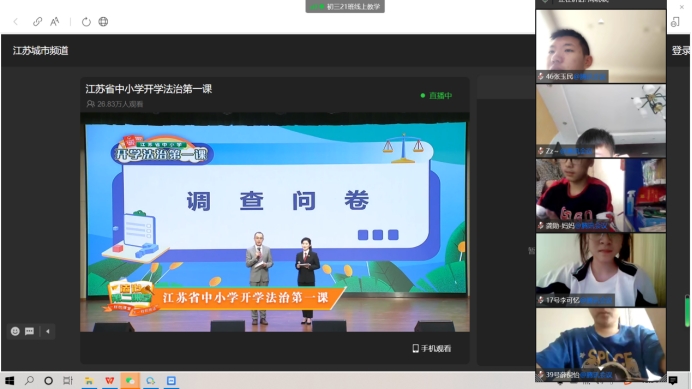Open Task View on the taskbar
This screenshot has width=692, height=389.
tap(68, 381)
